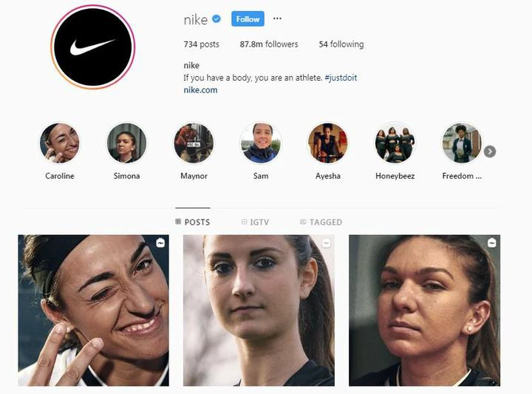The height and width of the screenshot is (394, 532).
Task: Select the POSTS tab
Action: pyautogui.click(x=193, y=223)
